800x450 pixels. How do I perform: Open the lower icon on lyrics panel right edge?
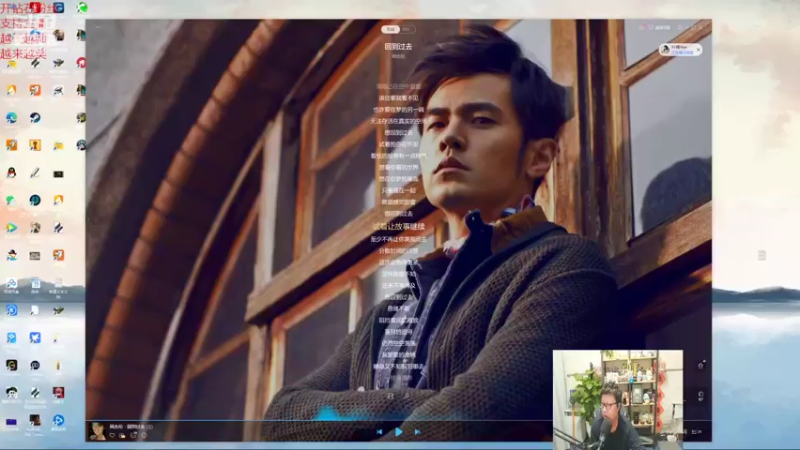point(701,395)
